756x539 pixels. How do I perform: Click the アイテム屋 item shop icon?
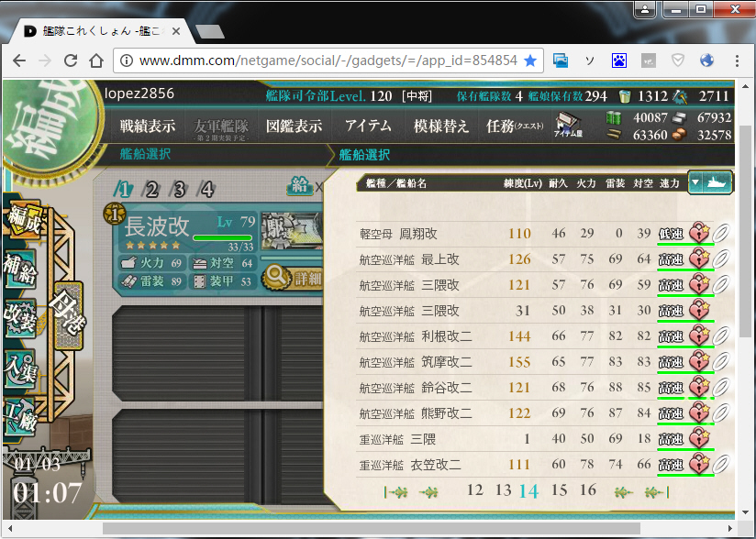[x=568, y=126]
